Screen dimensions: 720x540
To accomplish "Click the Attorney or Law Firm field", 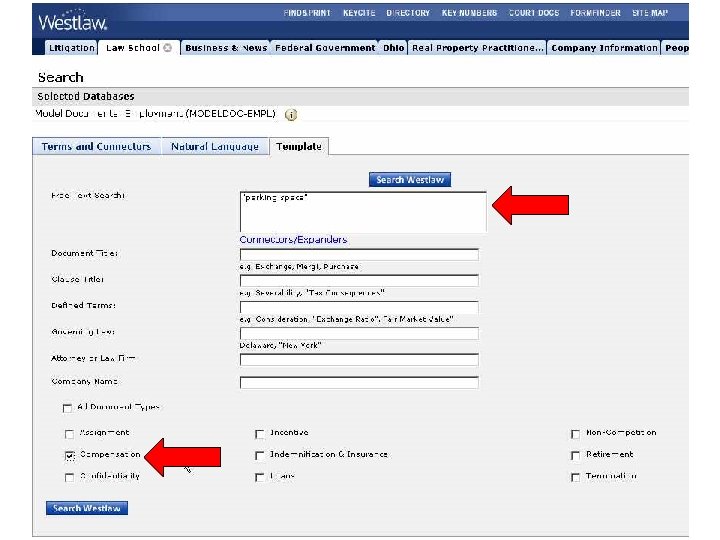I will coord(359,360).
